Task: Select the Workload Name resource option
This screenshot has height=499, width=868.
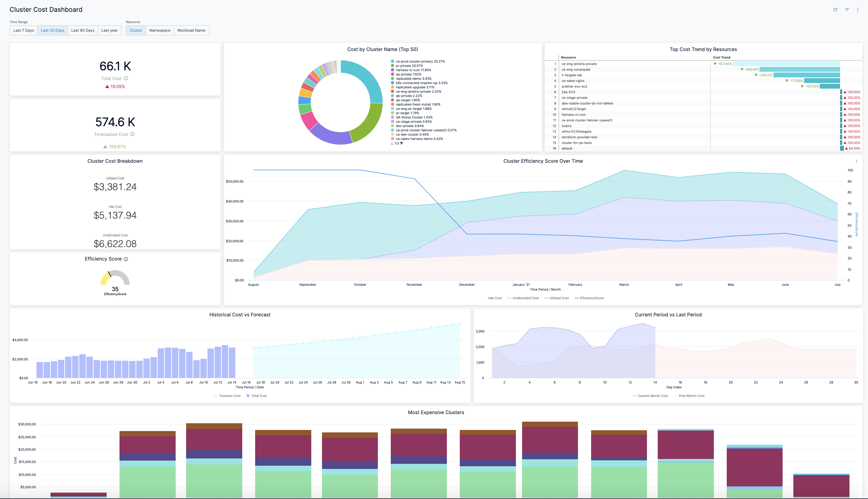Action: click(191, 30)
